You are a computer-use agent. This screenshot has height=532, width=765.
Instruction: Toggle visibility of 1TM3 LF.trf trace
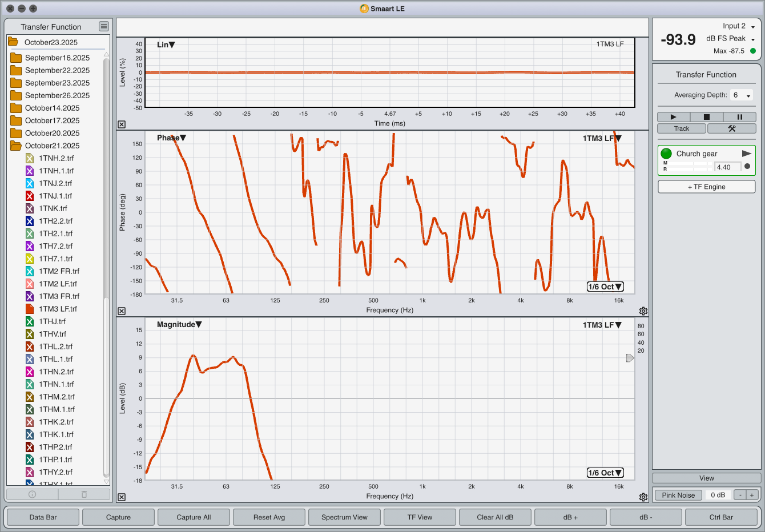point(30,309)
